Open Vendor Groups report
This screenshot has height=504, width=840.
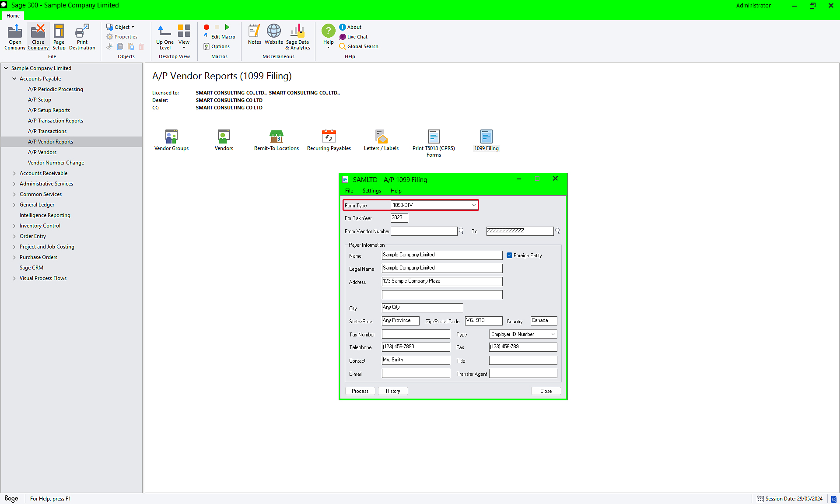(x=171, y=140)
